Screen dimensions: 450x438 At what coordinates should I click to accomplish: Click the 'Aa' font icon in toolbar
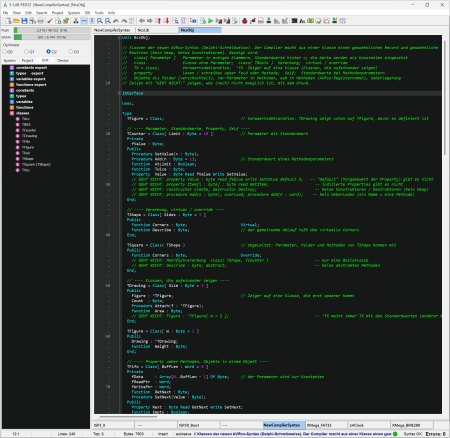pyautogui.click(x=302, y=21)
